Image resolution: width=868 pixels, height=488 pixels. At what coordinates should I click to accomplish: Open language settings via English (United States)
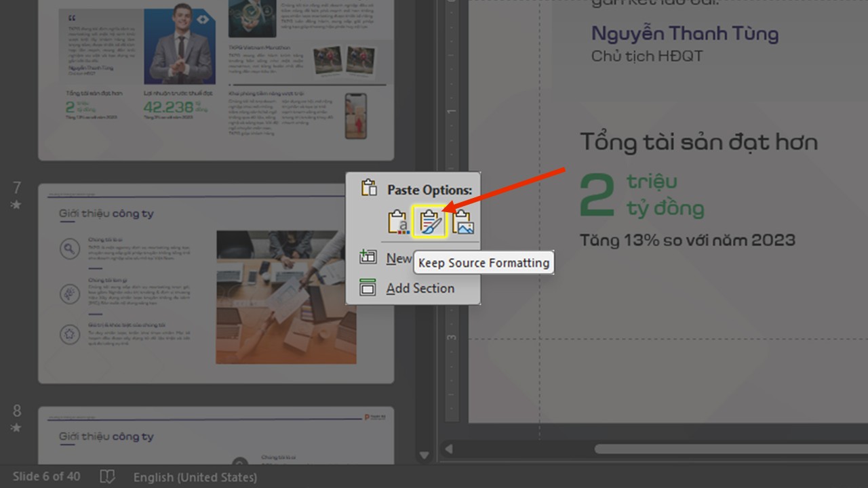coord(195,476)
